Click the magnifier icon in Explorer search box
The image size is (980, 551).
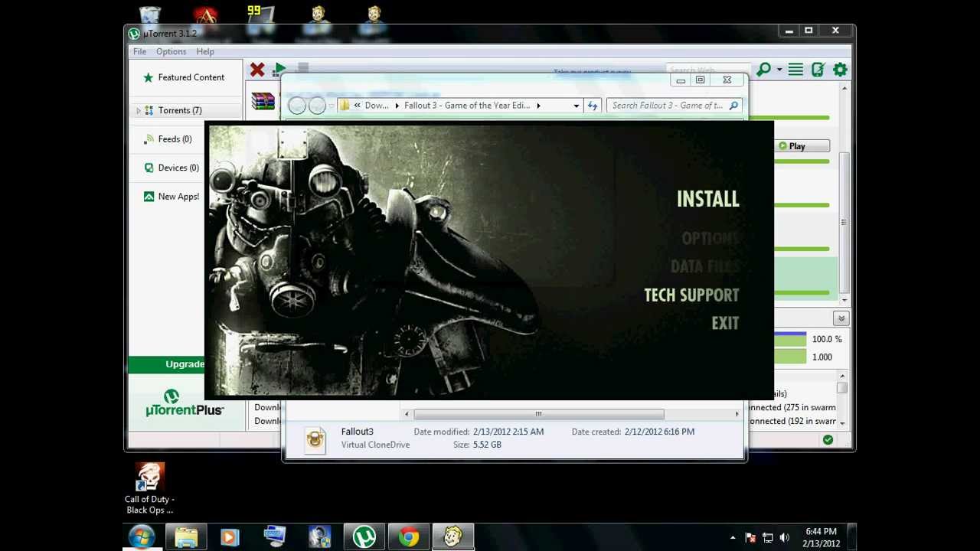click(x=733, y=106)
